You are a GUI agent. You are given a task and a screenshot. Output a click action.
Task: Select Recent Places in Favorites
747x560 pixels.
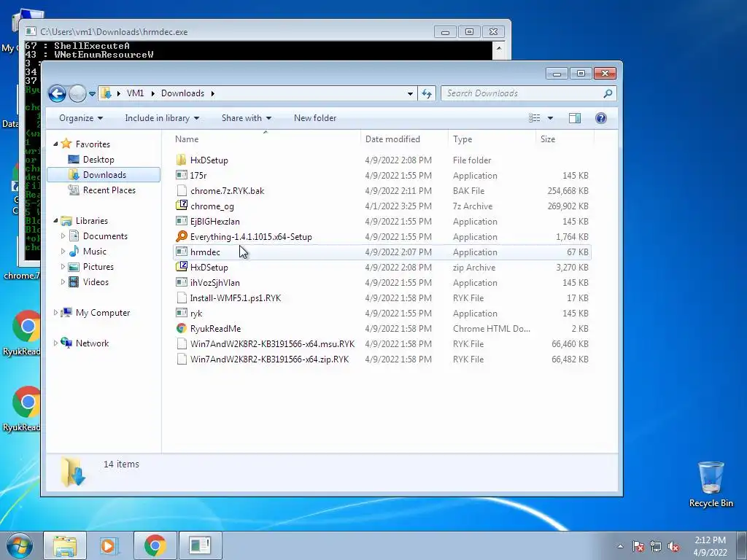pos(109,190)
